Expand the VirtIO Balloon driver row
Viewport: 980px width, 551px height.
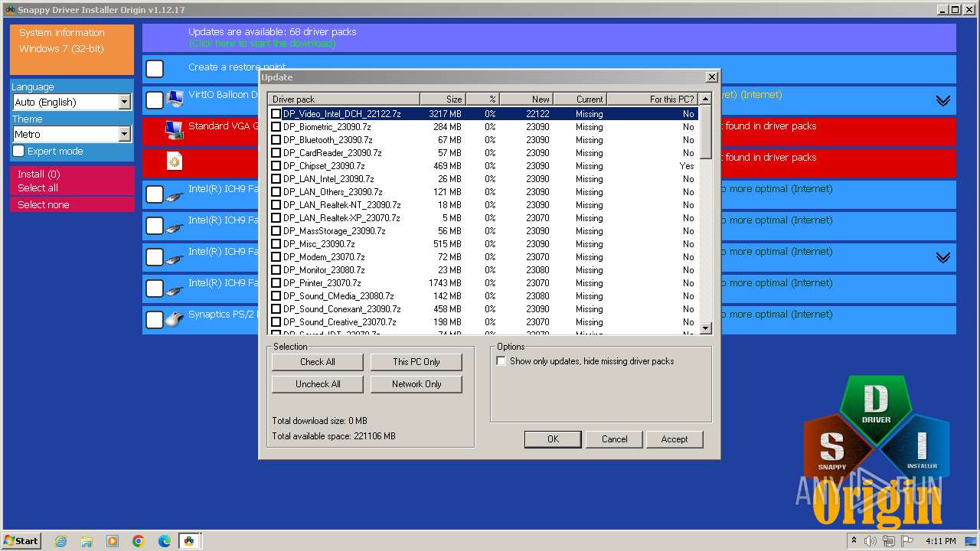[x=943, y=101]
